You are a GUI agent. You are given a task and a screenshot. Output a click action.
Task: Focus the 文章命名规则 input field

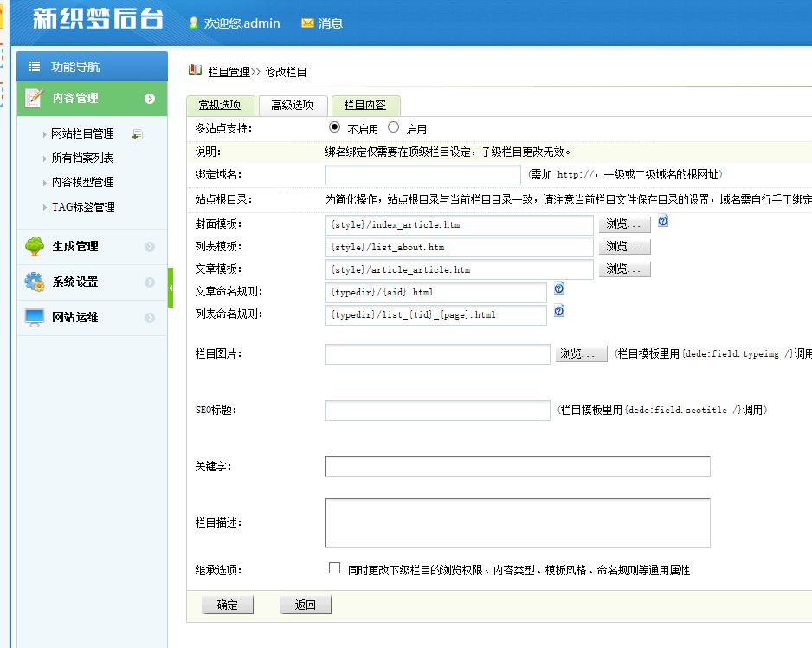coord(436,292)
